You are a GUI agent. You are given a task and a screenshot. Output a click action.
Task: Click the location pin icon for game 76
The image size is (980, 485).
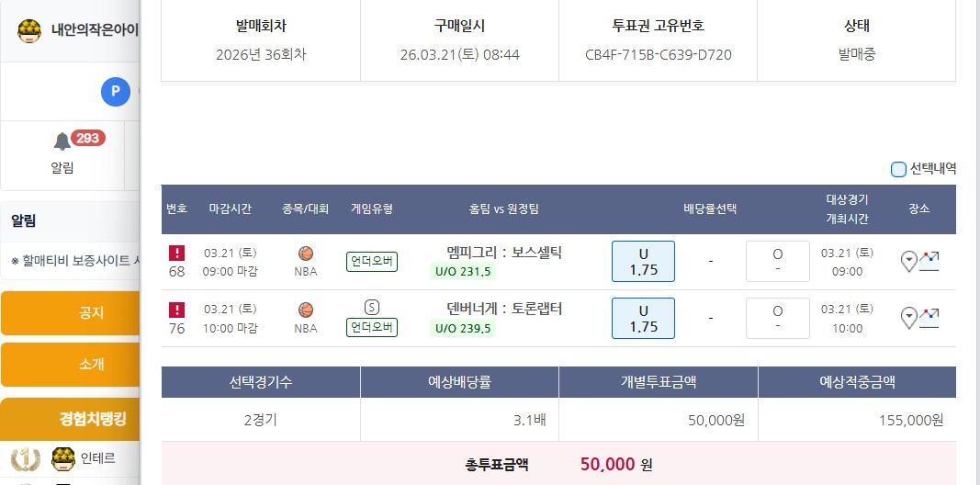pos(909,318)
